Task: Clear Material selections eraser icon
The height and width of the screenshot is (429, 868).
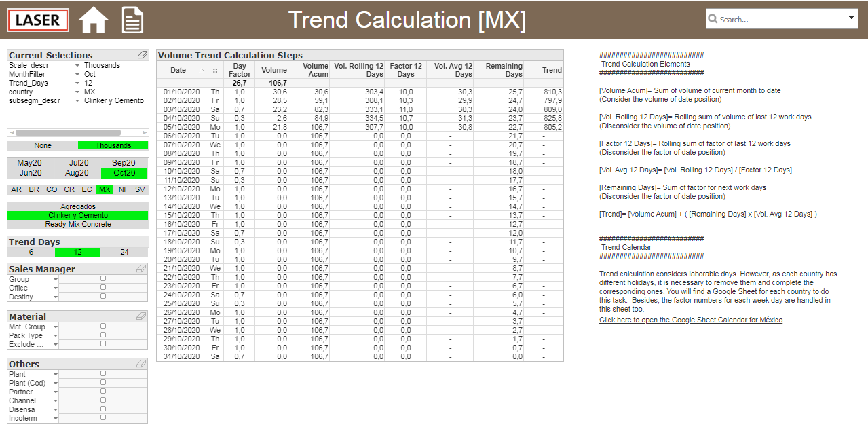Action: [141, 316]
